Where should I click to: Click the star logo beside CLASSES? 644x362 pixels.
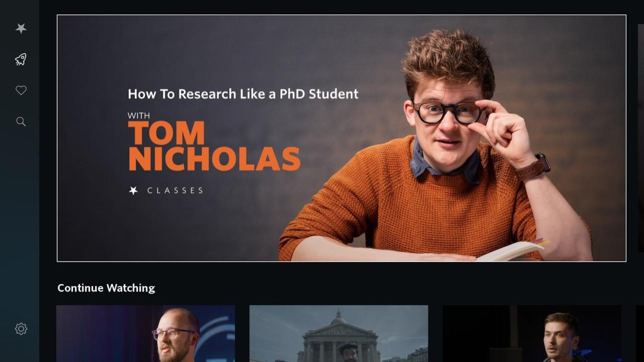click(x=133, y=191)
